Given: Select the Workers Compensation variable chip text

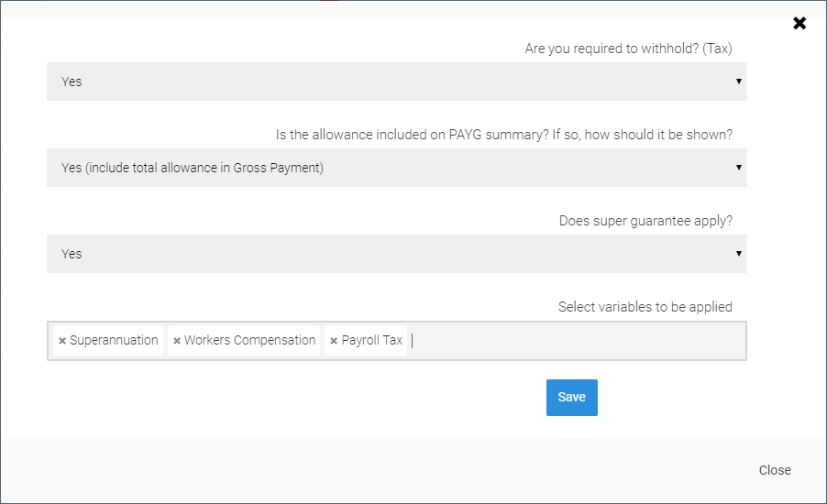Looking at the screenshot, I should (249, 340).
